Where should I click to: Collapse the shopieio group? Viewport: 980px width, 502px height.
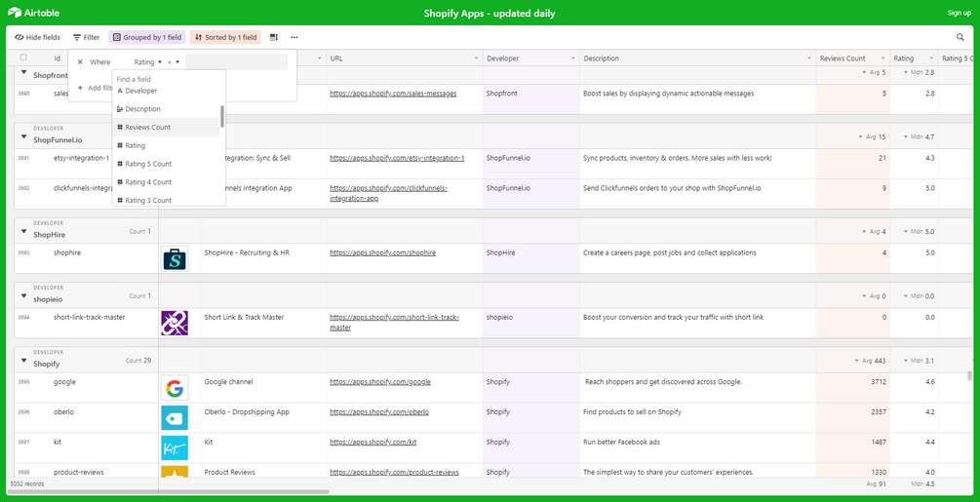[x=23, y=296]
